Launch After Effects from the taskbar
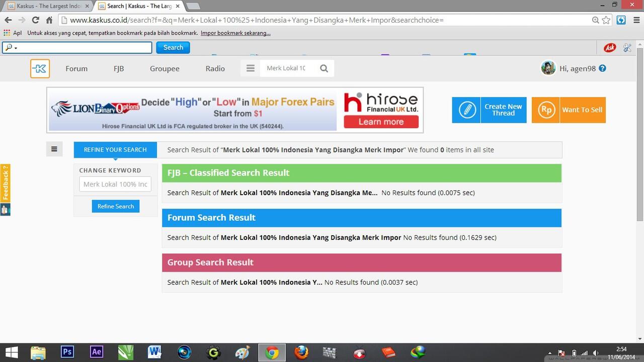The image size is (644, 362). click(97, 352)
